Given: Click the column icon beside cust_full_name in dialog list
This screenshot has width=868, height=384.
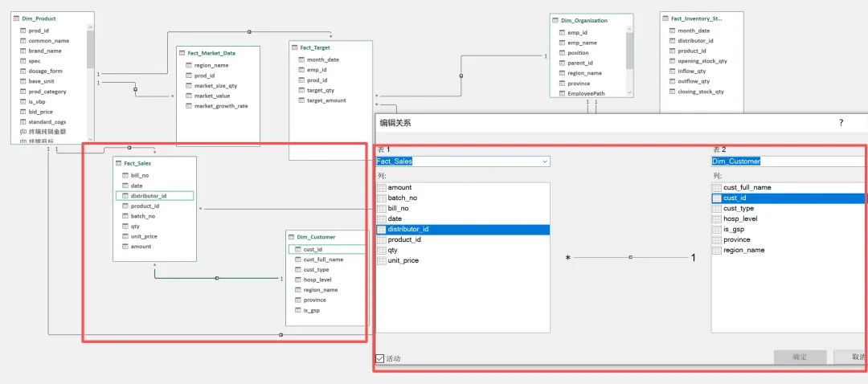Looking at the screenshot, I should click(x=717, y=187).
